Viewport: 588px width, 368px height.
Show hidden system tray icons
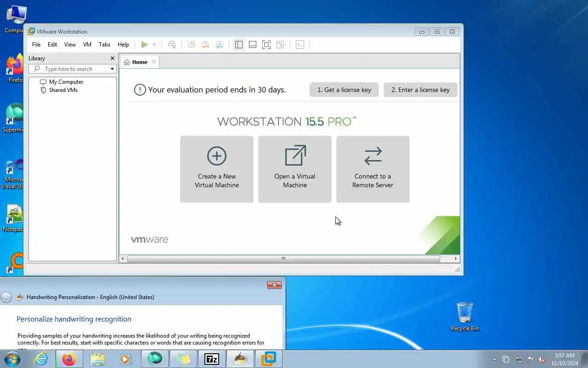494,359
